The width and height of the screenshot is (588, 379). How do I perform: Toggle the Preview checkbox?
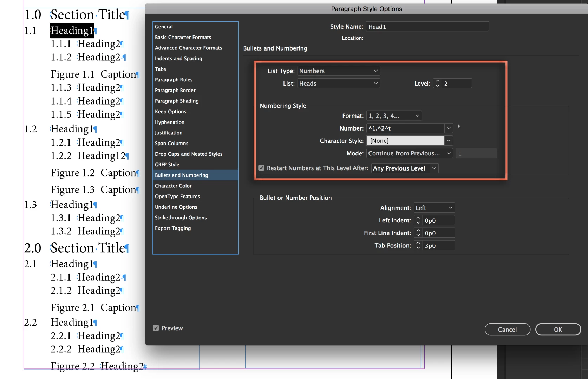point(156,328)
